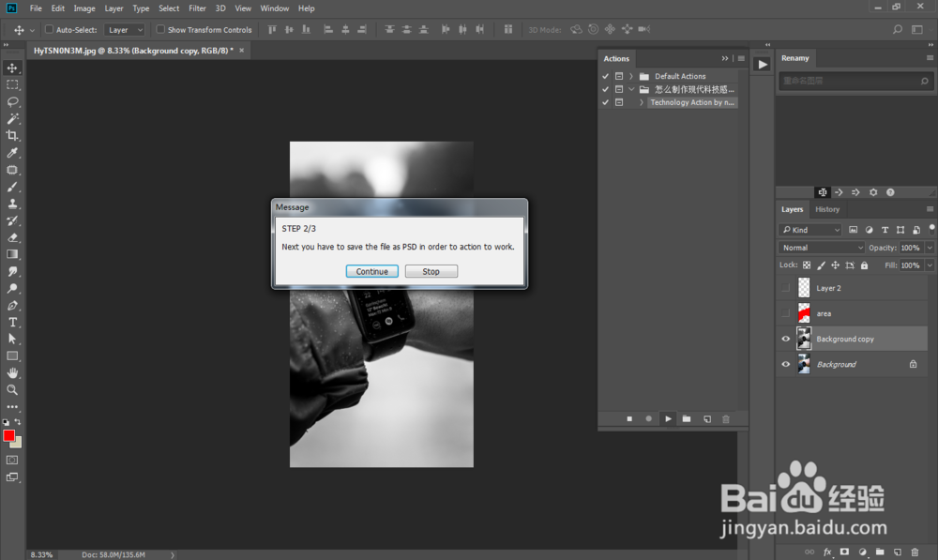This screenshot has height=560, width=938.
Task: Open the Window menu
Action: point(275,8)
